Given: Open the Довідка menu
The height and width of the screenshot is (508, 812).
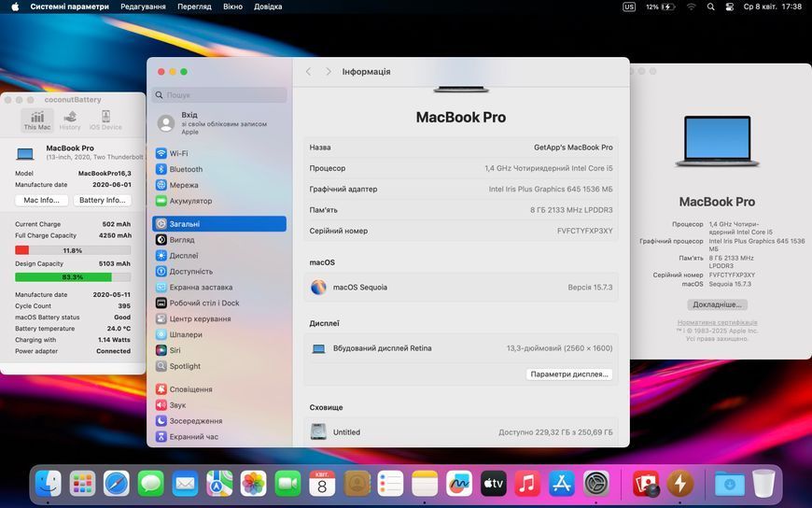Looking at the screenshot, I should [x=268, y=7].
